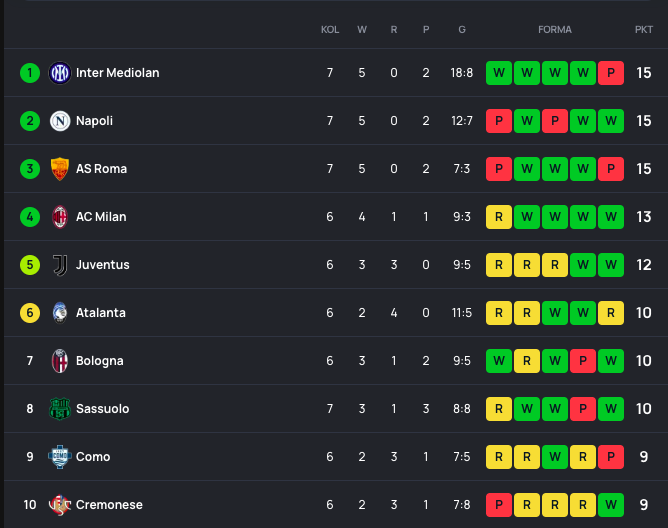Open the Cremonese team link
Image resolution: width=668 pixels, height=528 pixels.
(x=109, y=505)
